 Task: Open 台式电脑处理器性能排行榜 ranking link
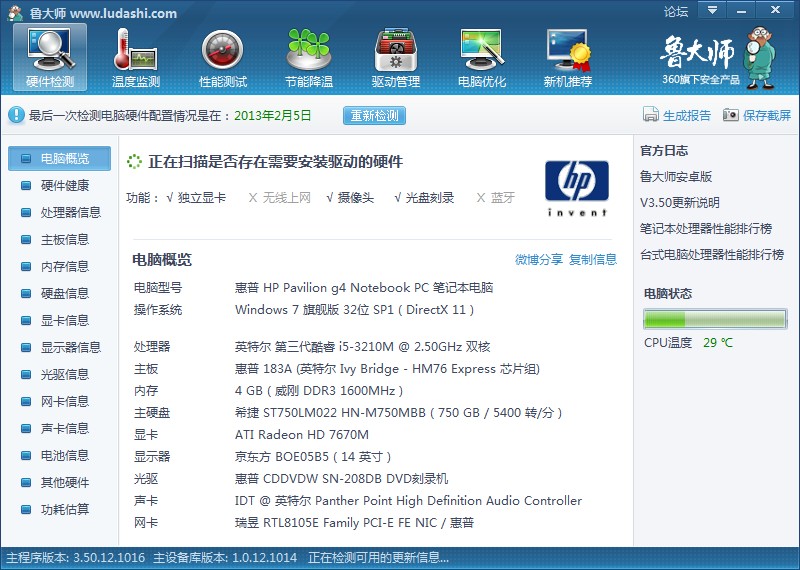pyautogui.click(x=712, y=255)
